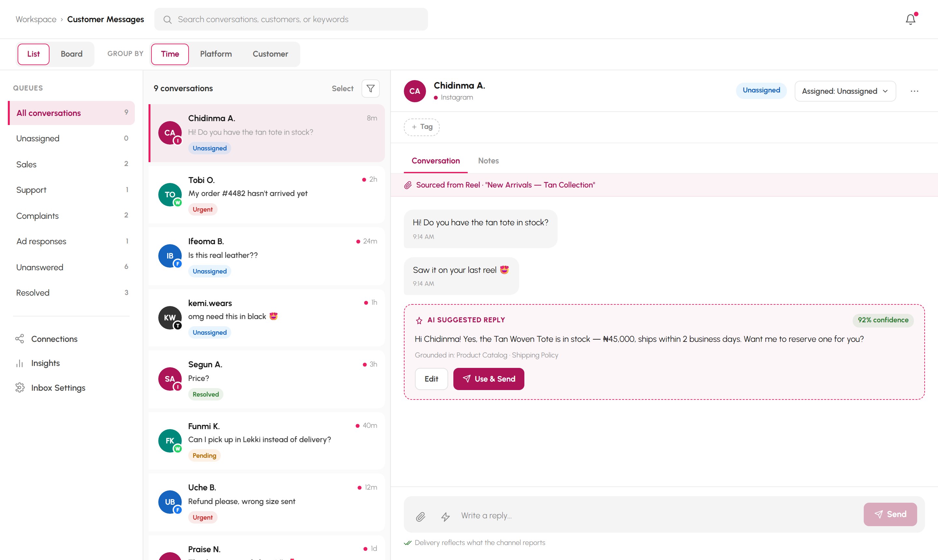
Task: Click Tobi O.'s TO avatar
Action: (x=169, y=195)
